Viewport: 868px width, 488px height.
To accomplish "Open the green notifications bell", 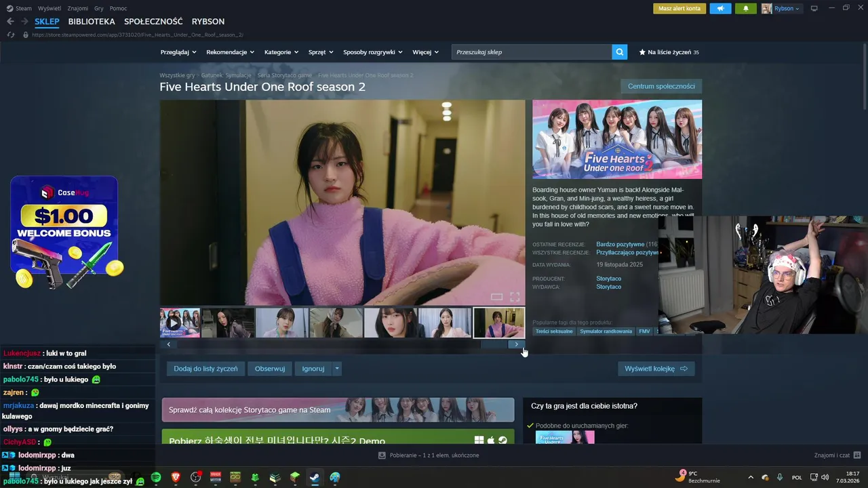I will tap(746, 8).
